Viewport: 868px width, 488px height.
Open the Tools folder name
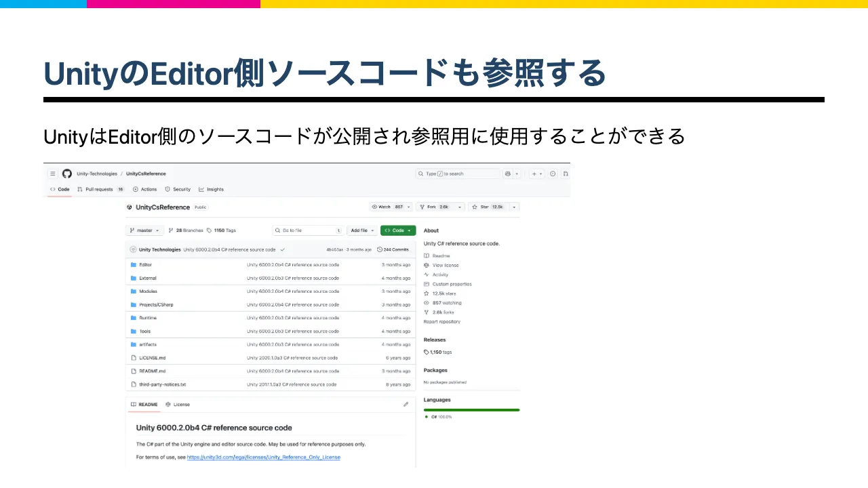click(144, 331)
